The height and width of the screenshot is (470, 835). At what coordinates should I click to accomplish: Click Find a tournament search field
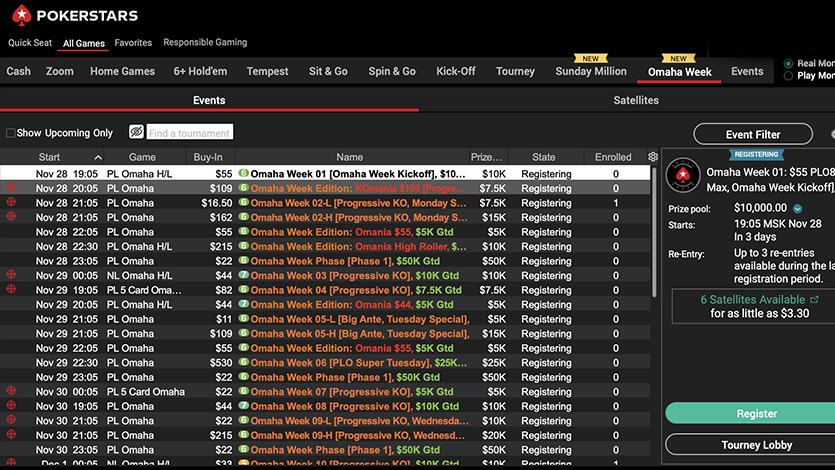pos(190,133)
